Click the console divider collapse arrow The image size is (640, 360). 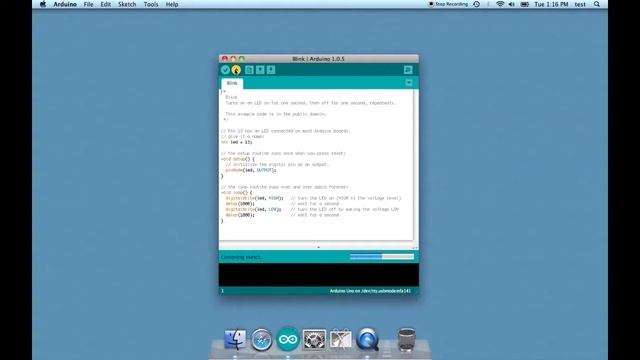318,247
